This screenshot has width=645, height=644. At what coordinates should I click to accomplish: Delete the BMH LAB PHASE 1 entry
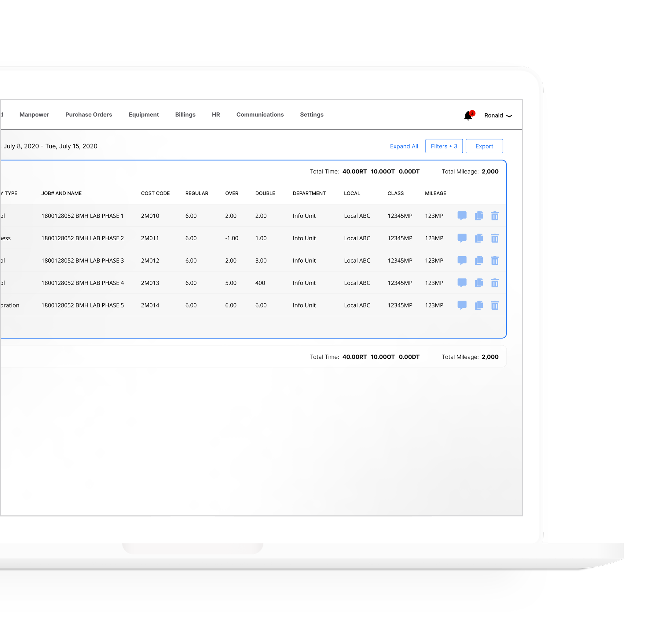click(495, 216)
